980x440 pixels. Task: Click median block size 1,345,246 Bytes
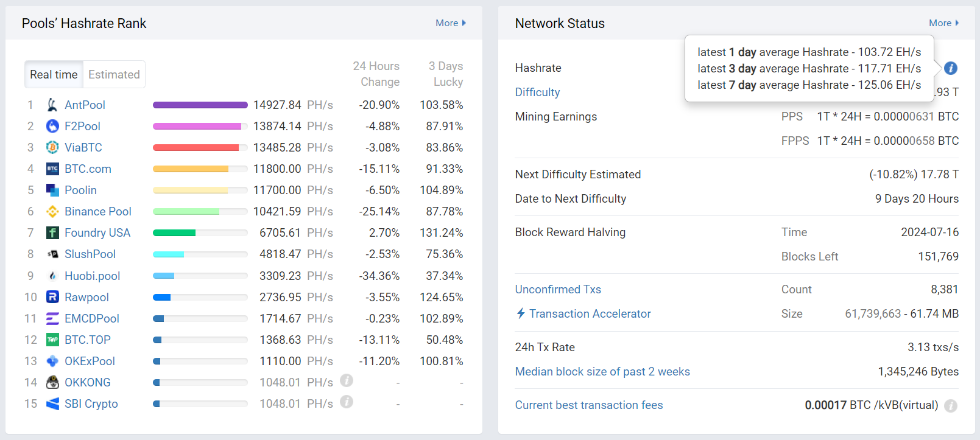tap(918, 371)
